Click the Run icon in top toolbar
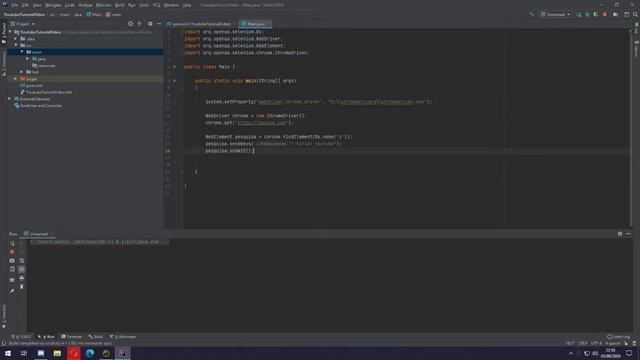The image size is (640, 360). point(579,14)
